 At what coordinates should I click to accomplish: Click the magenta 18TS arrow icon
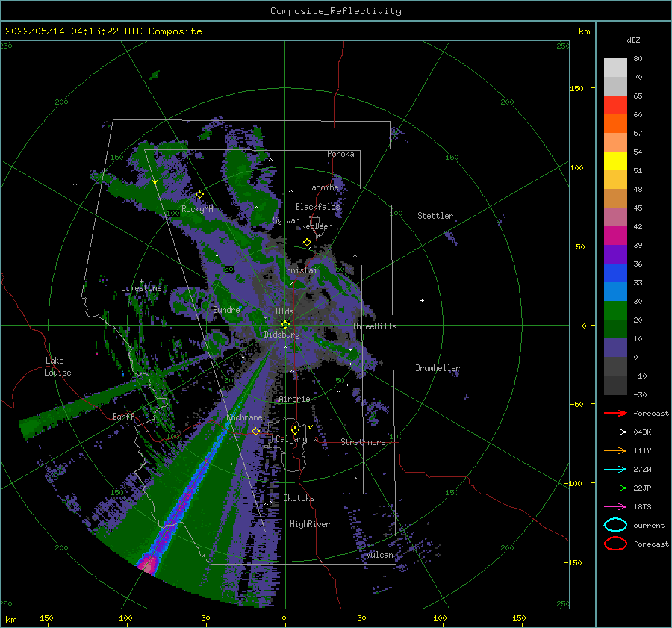(615, 507)
